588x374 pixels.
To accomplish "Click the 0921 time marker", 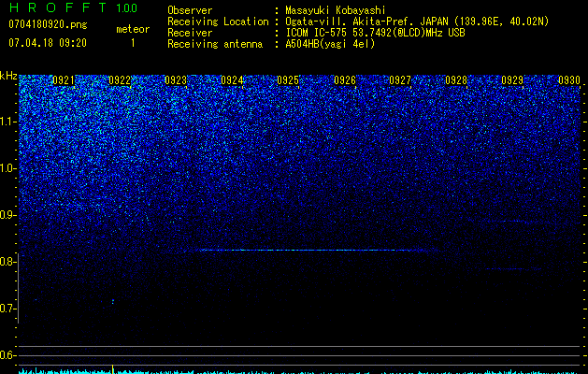I will click(x=64, y=80).
